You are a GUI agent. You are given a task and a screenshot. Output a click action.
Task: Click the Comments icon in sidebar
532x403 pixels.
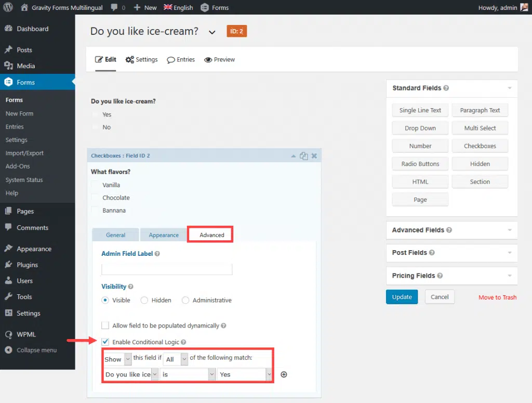8,227
